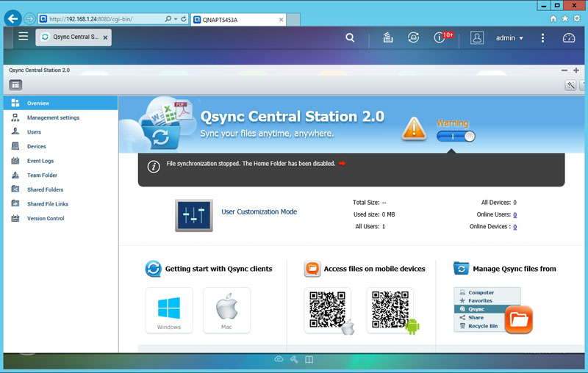Open the external devices sync icon
Screen dimensions: 588x373
coord(414,37)
